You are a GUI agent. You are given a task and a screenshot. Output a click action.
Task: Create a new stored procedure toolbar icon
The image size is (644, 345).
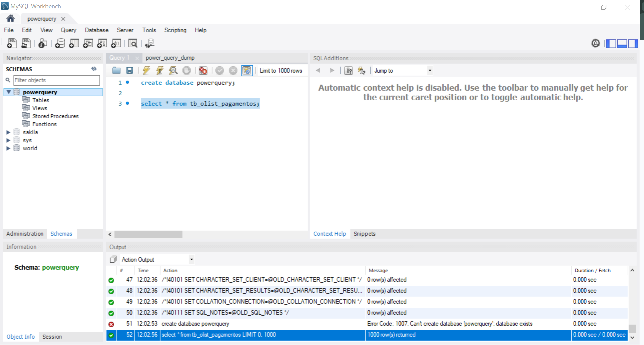point(102,43)
